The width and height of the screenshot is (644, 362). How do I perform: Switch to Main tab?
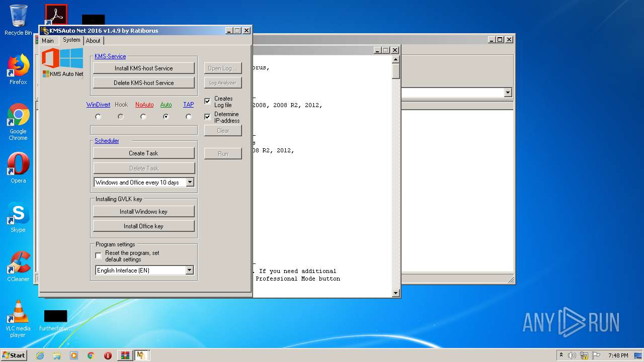tap(48, 41)
